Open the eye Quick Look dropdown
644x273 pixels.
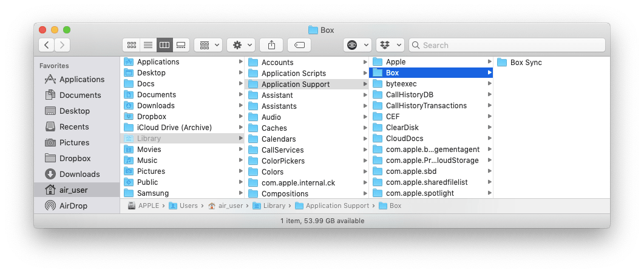(357, 45)
